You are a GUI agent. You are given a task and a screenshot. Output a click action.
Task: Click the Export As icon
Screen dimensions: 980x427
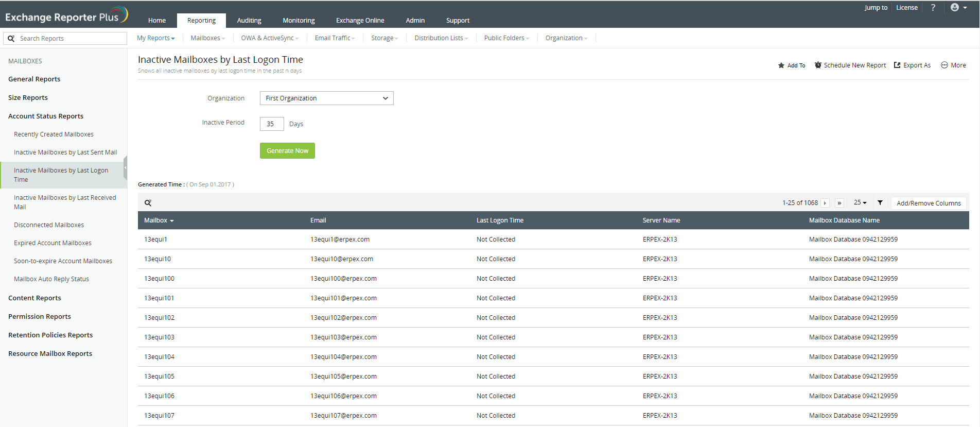[x=897, y=65]
